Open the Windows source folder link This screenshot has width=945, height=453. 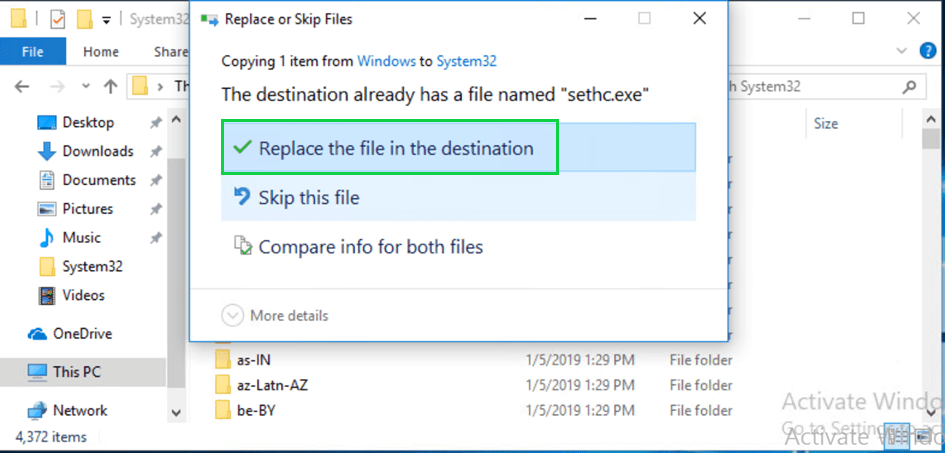coord(386,61)
